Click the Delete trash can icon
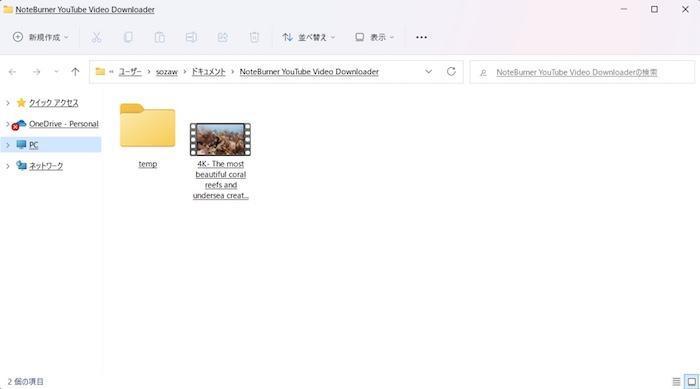 coord(254,38)
